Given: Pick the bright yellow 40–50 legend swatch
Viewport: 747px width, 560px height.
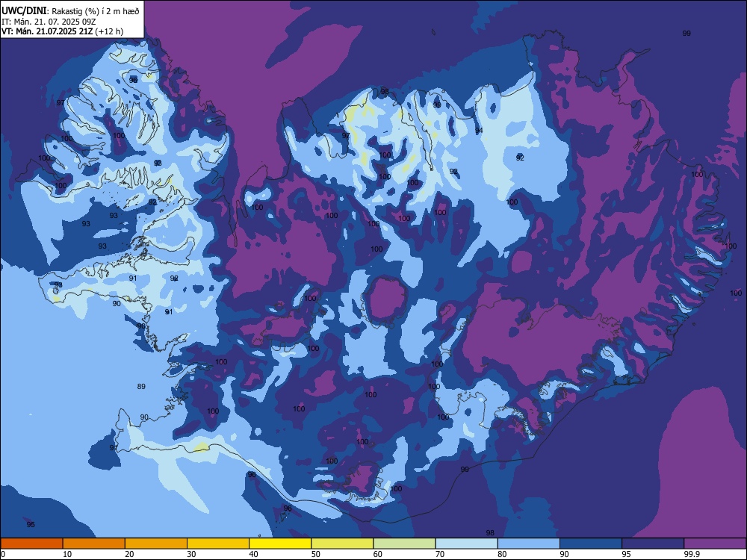Looking at the screenshot, I should 280,544.
